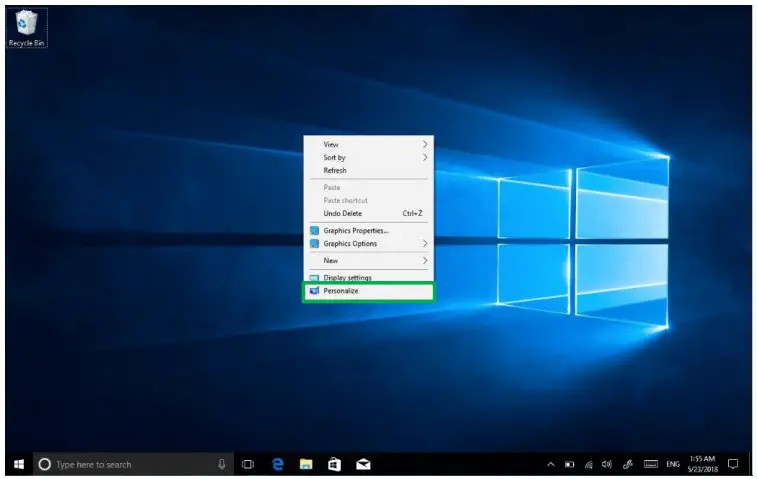757x479 pixels.
Task: Open the Graphics Options submenu
Action: [368, 244]
